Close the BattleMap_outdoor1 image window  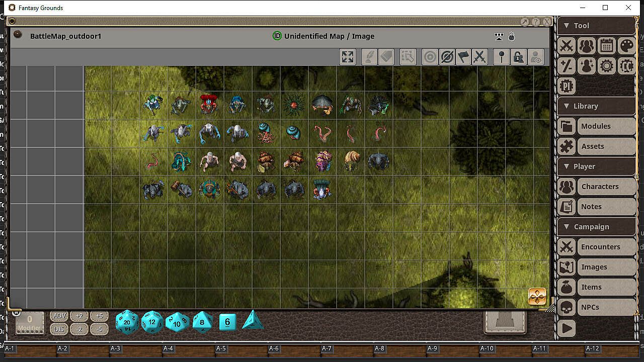[x=547, y=22]
